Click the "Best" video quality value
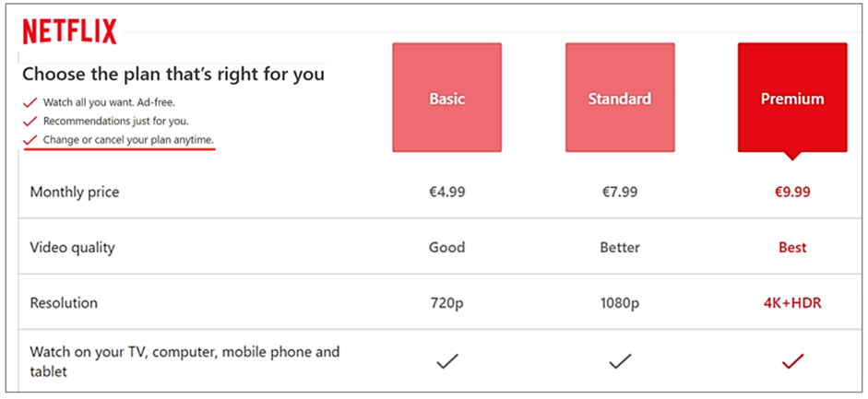The image size is (868, 399). 791,247
